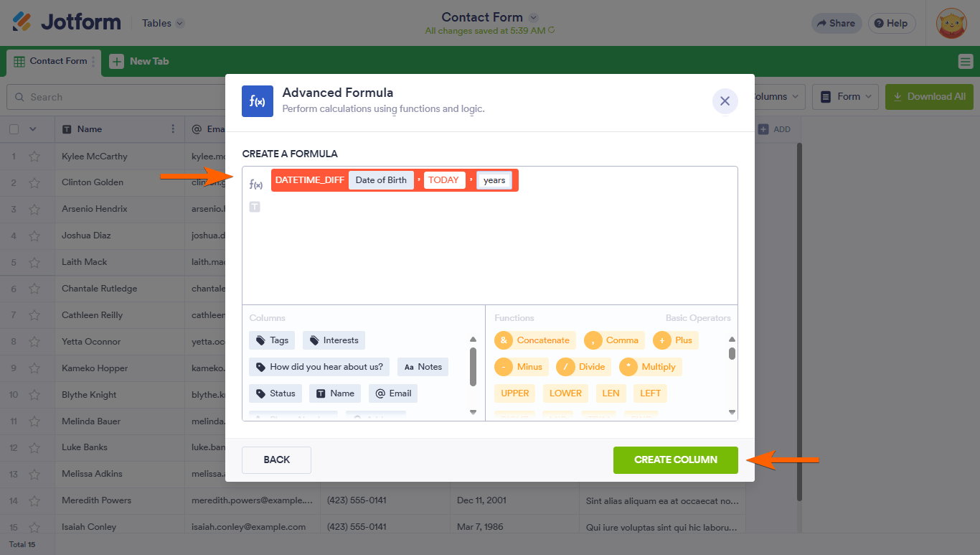The image size is (980, 555).
Task: Click the ADD column button
Action: [x=774, y=129]
